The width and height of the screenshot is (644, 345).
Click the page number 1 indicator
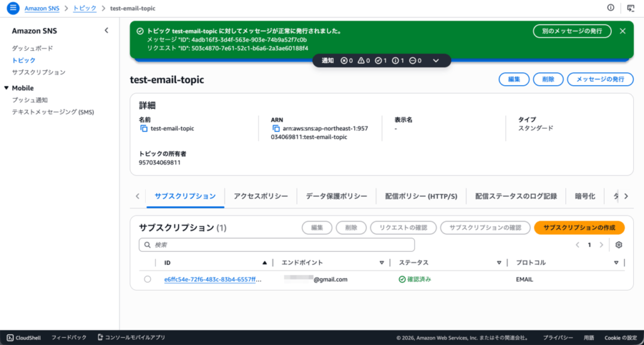click(x=589, y=245)
